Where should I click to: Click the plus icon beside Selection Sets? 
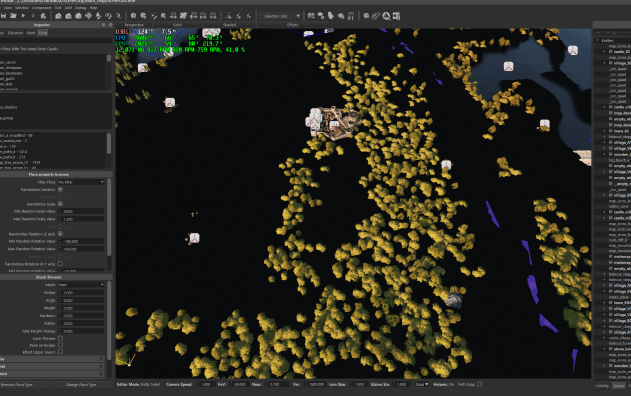pos(298,16)
